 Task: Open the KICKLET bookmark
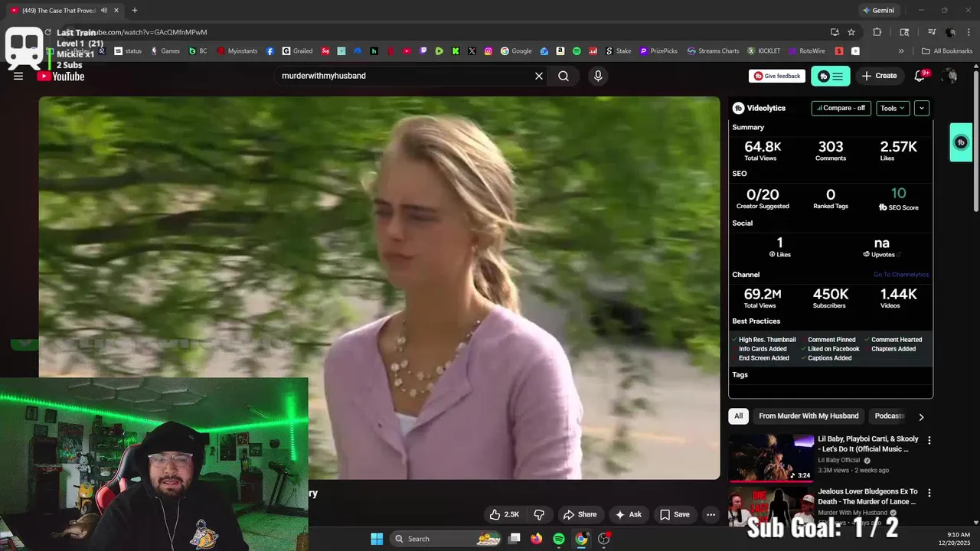click(x=764, y=51)
